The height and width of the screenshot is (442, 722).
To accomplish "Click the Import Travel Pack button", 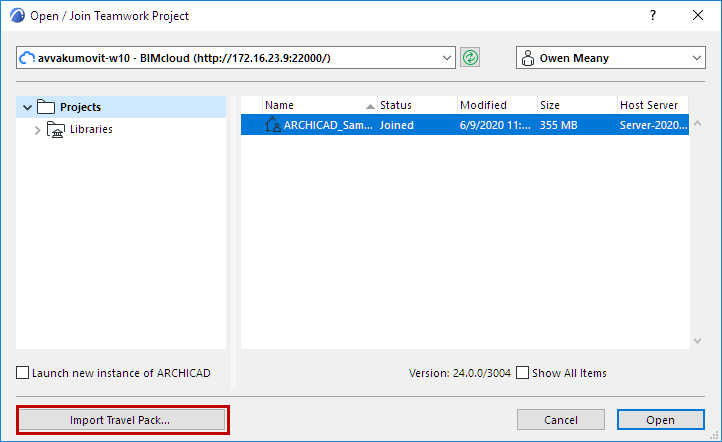I will (122, 420).
